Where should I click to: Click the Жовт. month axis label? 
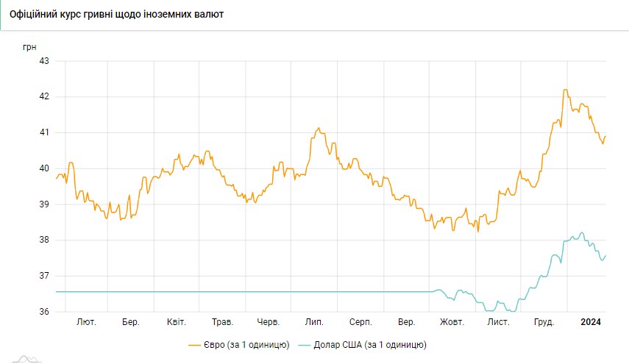coord(452,323)
